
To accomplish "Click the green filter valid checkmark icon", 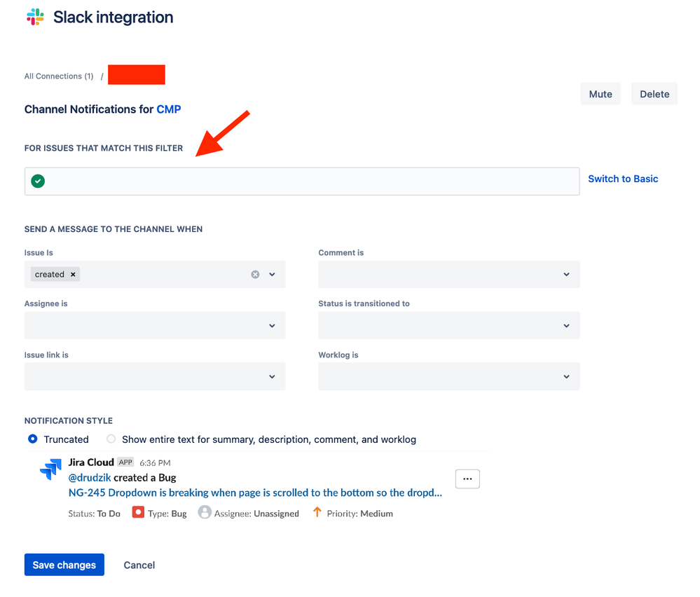I will coord(38,181).
